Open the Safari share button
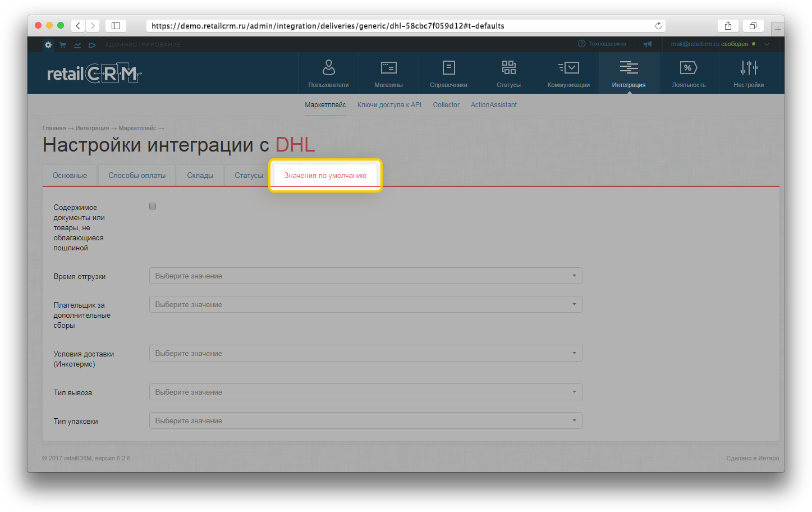The image size is (812, 512). (728, 26)
